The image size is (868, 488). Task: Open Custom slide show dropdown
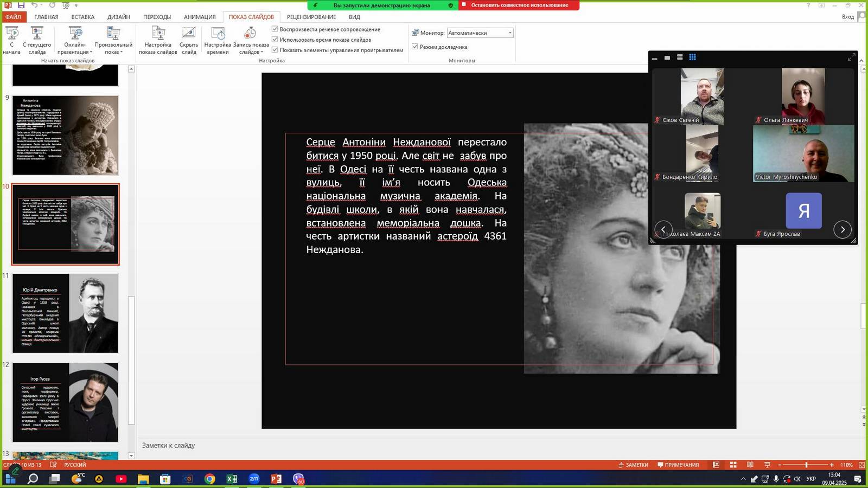pyautogui.click(x=113, y=41)
